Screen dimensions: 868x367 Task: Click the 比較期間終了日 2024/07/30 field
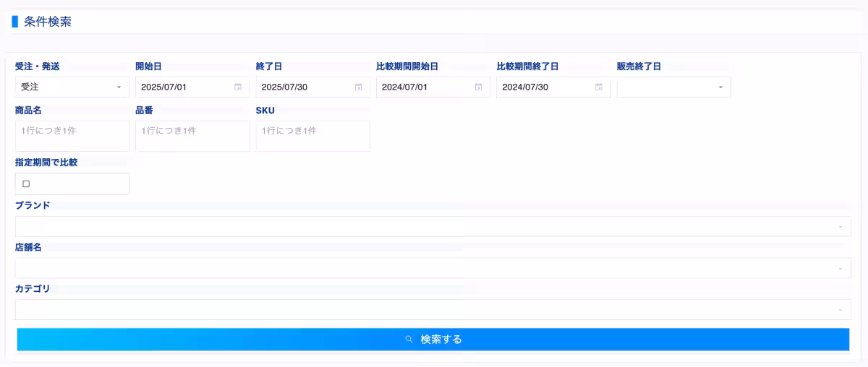pyautogui.click(x=541, y=87)
